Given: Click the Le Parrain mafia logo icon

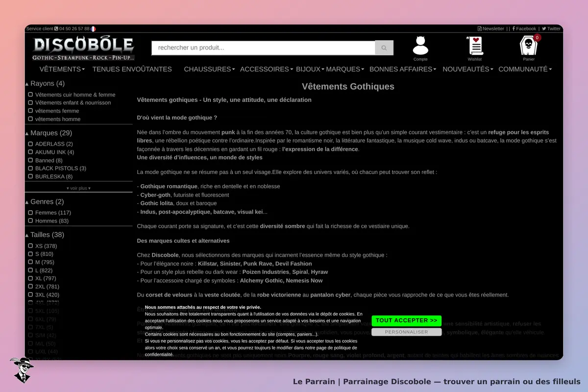Looking at the screenshot, I should click(x=21, y=370).
